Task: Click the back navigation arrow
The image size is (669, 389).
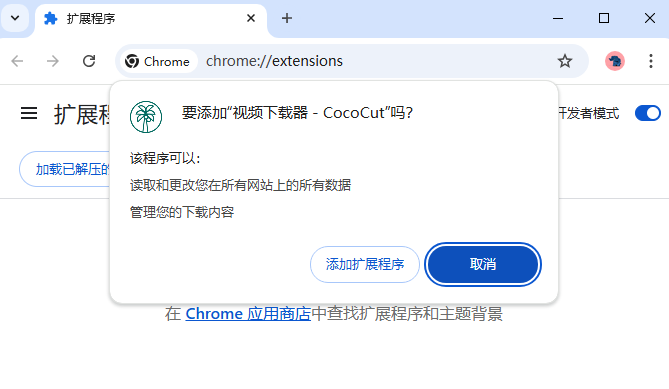Action: point(17,61)
